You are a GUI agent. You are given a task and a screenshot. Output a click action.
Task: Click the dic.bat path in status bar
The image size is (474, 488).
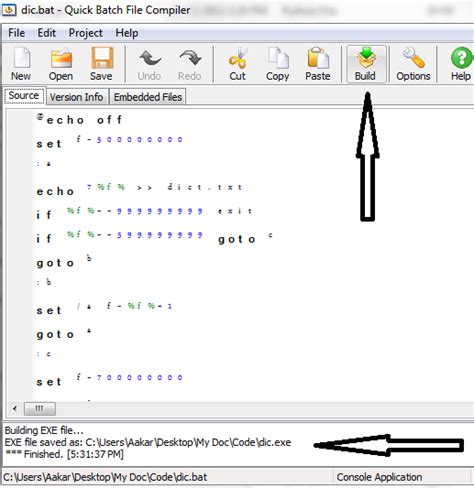(105, 477)
